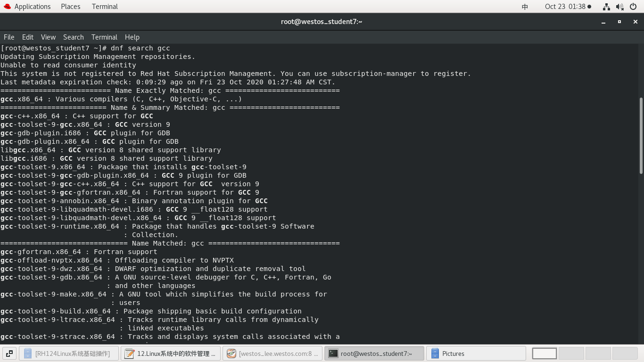Click the 'Name Exactly Matched: gcc' header
644x362 pixels.
pyautogui.click(x=170, y=90)
